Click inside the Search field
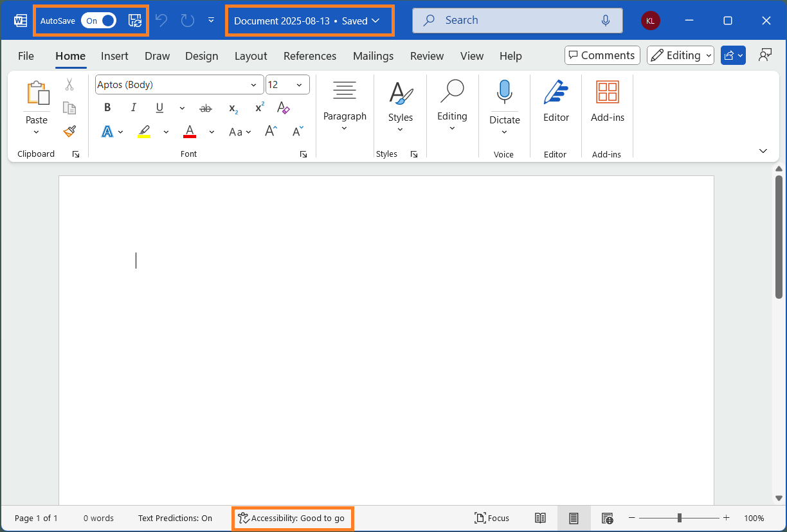This screenshot has height=532, width=787. pos(516,20)
